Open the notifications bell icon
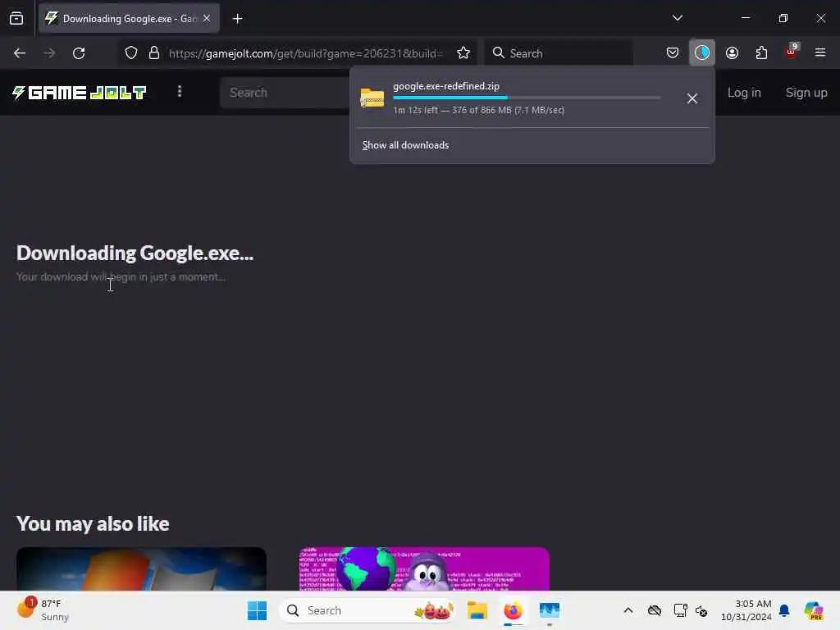The width and height of the screenshot is (840, 630). [x=784, y=610]
